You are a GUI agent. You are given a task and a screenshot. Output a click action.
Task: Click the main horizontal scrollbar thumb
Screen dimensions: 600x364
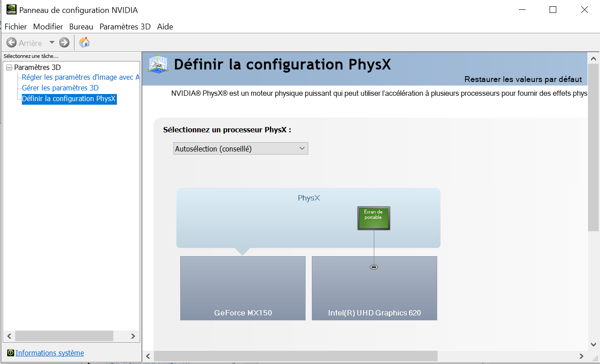pyautogui.click(x=296, y=356)
